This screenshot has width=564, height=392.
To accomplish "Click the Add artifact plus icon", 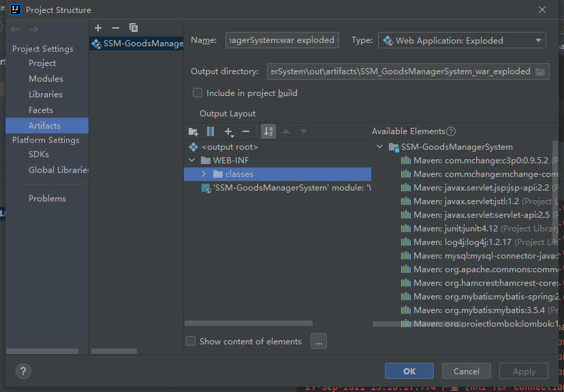I will pyautogui.click(x=98, y=28).
